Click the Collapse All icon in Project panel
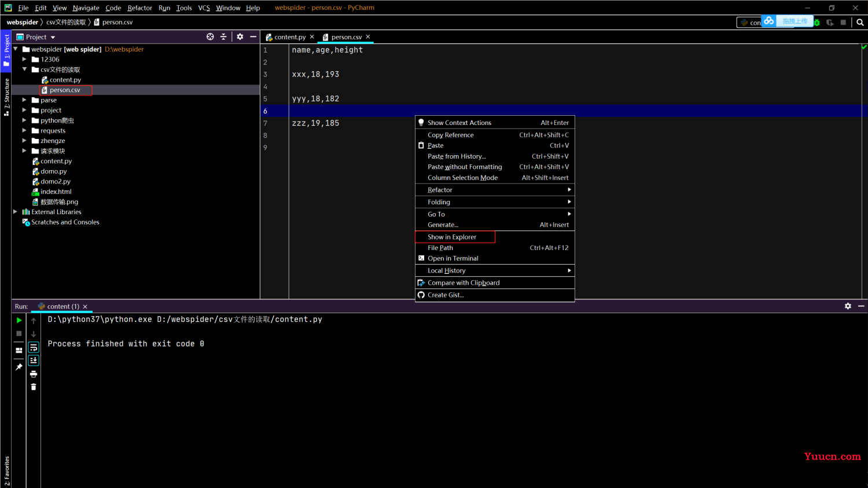 click(x=223, y=36)
